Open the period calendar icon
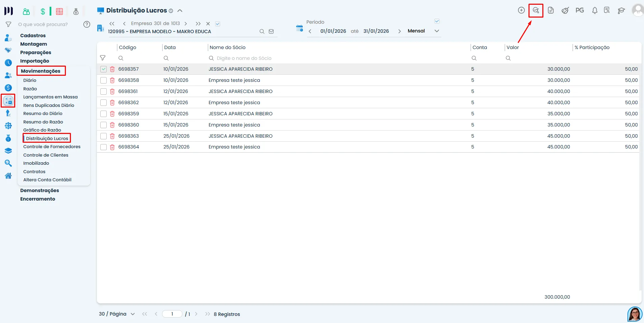Viewport: 644px width, 323px height. tap(299, 28)
